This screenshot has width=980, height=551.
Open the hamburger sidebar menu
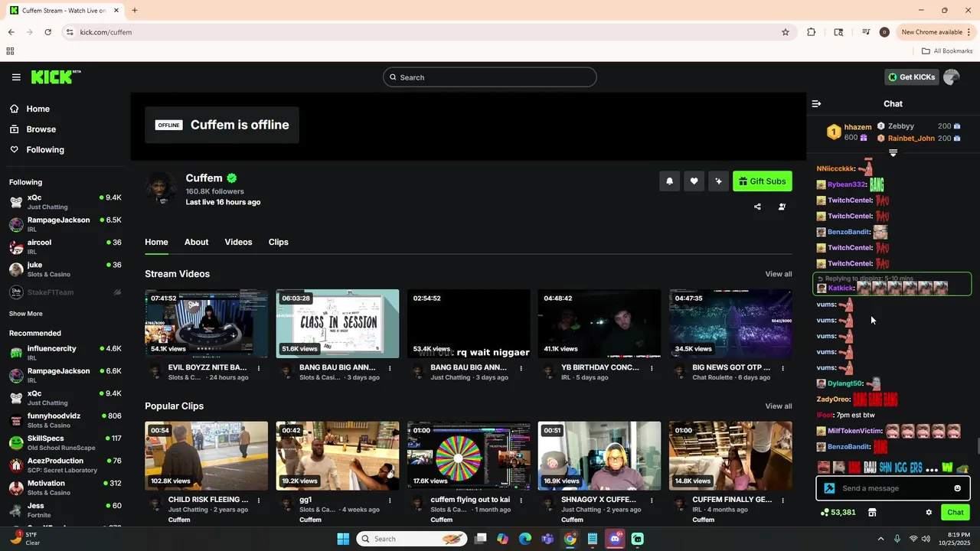pyautogui.click(x=16, y=77)
